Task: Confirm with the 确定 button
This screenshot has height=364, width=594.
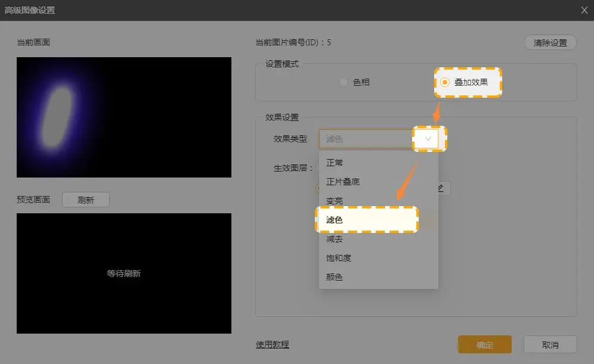Action: [x=484, y=345]
